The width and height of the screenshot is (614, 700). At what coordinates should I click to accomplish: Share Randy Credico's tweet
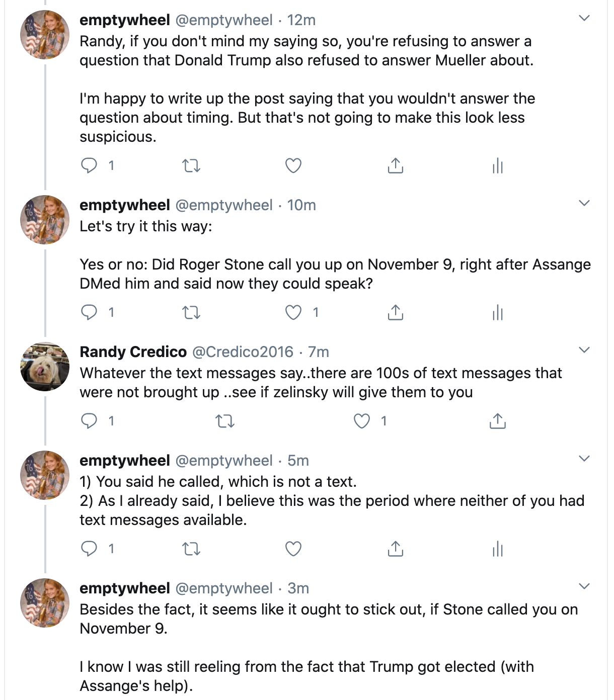[x=498, y=421]
